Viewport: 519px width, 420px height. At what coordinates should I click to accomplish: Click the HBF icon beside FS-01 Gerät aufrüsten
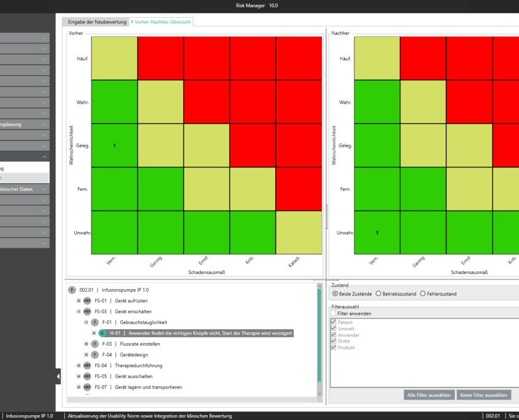tap(87, 301)
